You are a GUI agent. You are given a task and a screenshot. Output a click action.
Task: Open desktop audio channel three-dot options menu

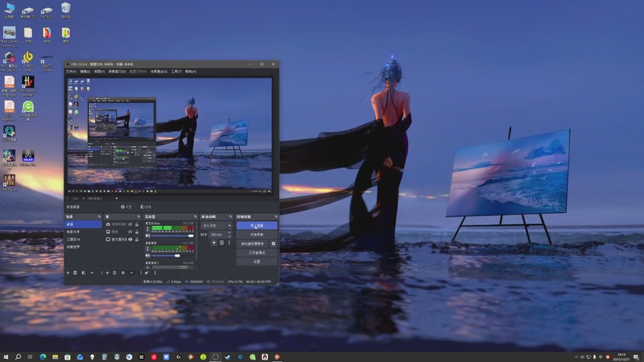[x=147, y=249]
